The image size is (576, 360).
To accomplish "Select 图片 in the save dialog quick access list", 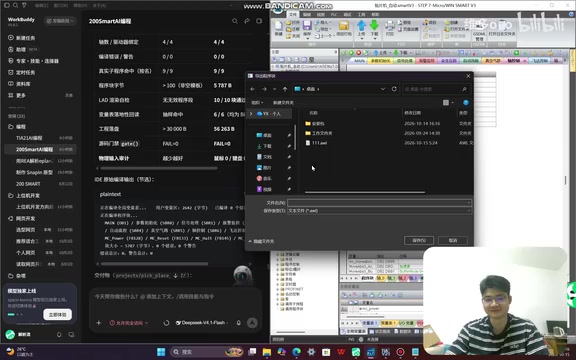I will (267, 168).
